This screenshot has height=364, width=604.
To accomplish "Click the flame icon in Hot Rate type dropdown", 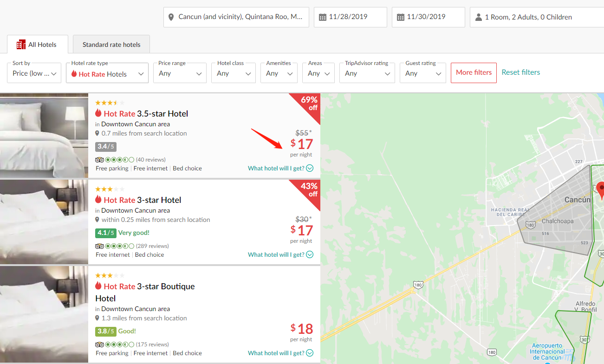I will click(x=74, y=74).
